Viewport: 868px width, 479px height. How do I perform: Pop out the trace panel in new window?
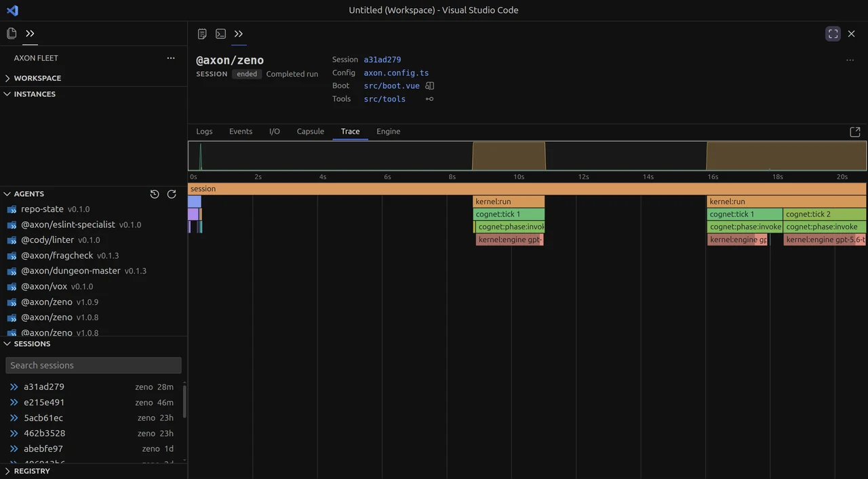tap(855, 132)
